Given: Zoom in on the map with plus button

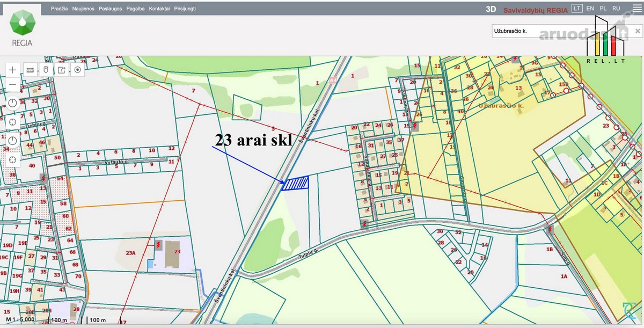Looking at the screenshot, I should (x=13, y=70).
